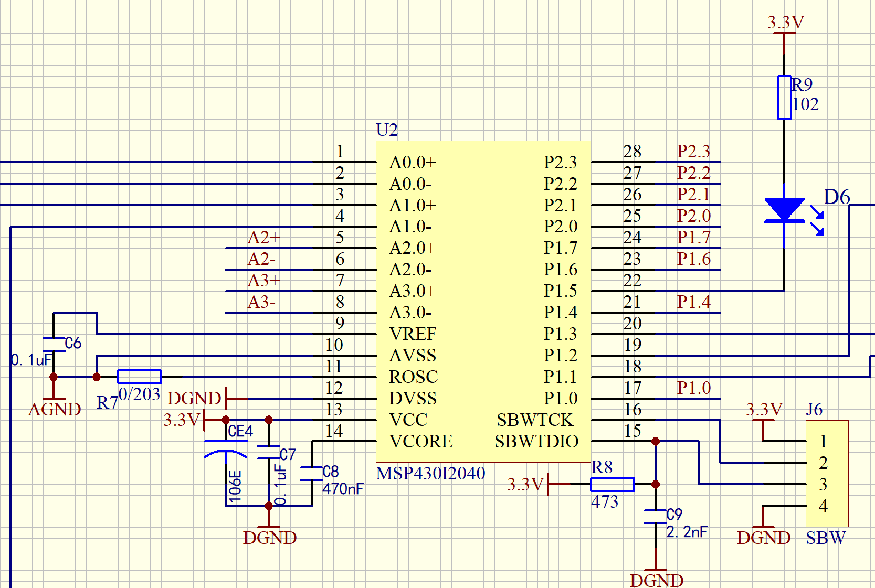Image resolution: width=875 pixels, height=588 pixels.
Task: Click the C8 value text 470nF
Action: tap(343, 489)
